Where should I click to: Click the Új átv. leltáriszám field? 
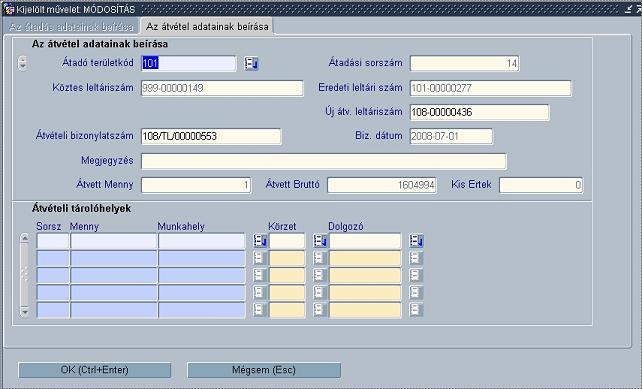coord(479,112)
